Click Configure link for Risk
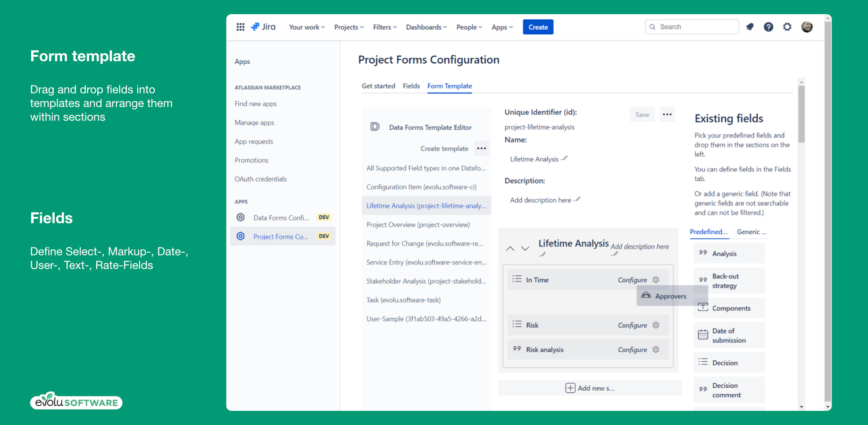 click(x=633, y=325)
